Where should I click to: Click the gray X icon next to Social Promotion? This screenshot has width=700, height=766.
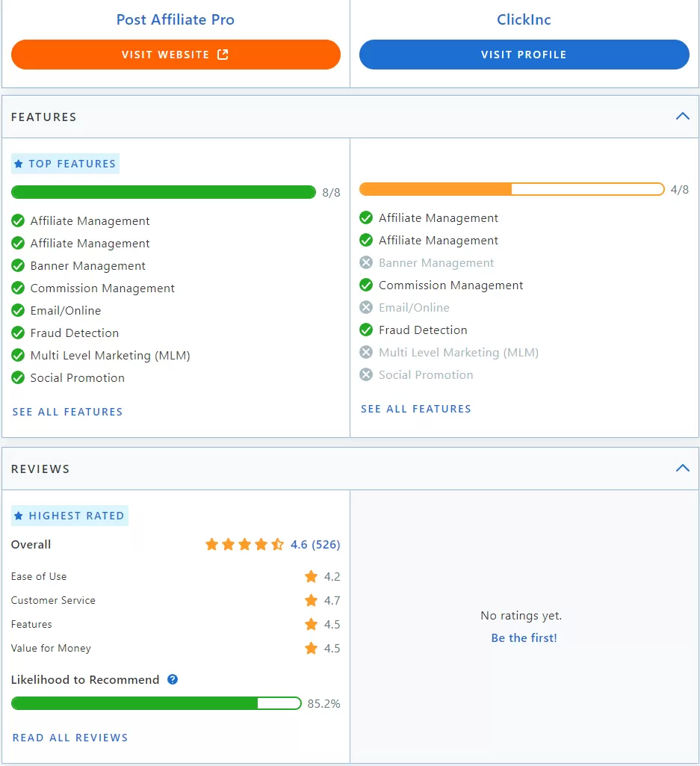366,374
